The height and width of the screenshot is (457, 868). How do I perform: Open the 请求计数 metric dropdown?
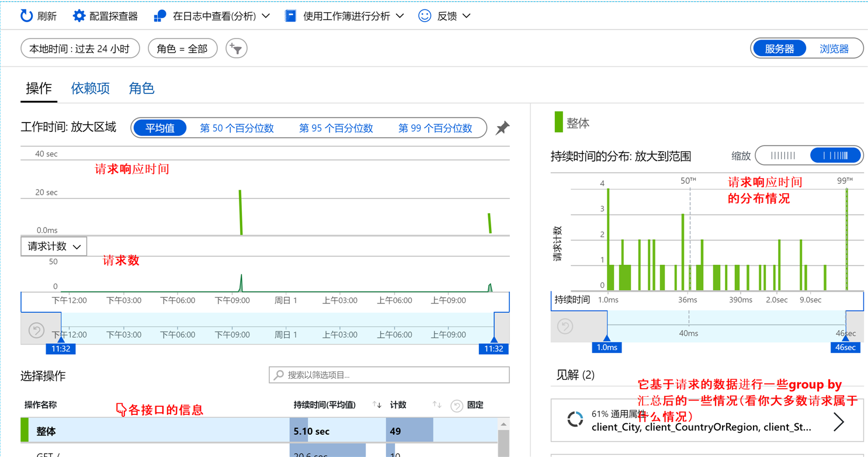point(54,246)
